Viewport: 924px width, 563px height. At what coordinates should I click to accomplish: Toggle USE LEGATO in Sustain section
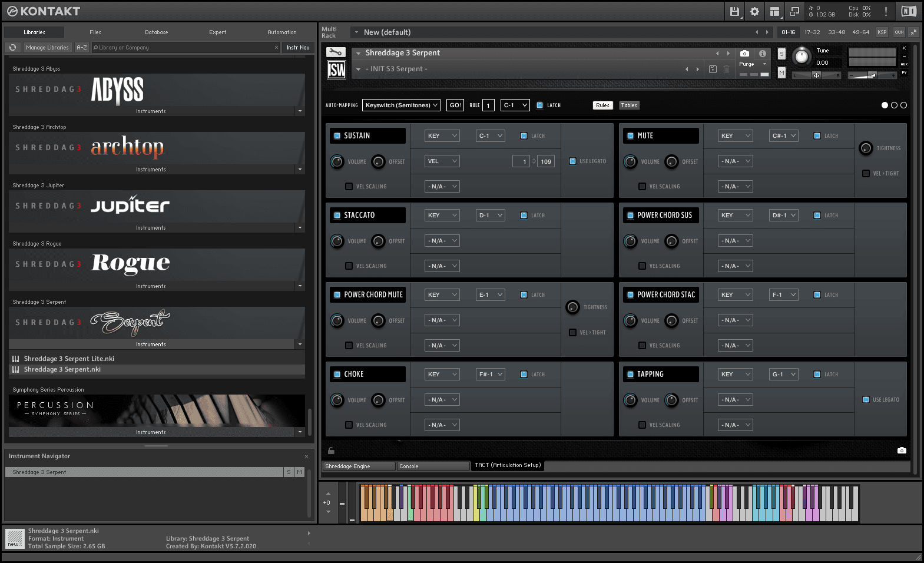click(572, 161)
